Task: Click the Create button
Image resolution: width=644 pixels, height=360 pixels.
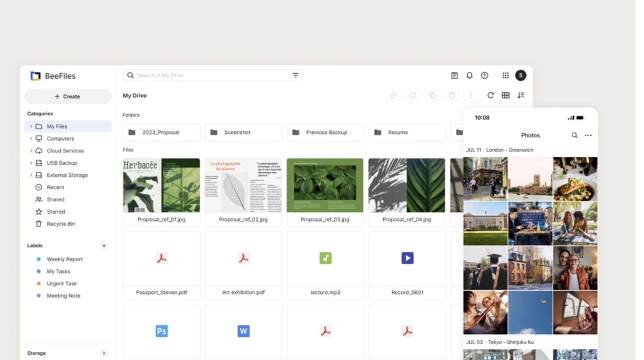Action: (68, 97)
